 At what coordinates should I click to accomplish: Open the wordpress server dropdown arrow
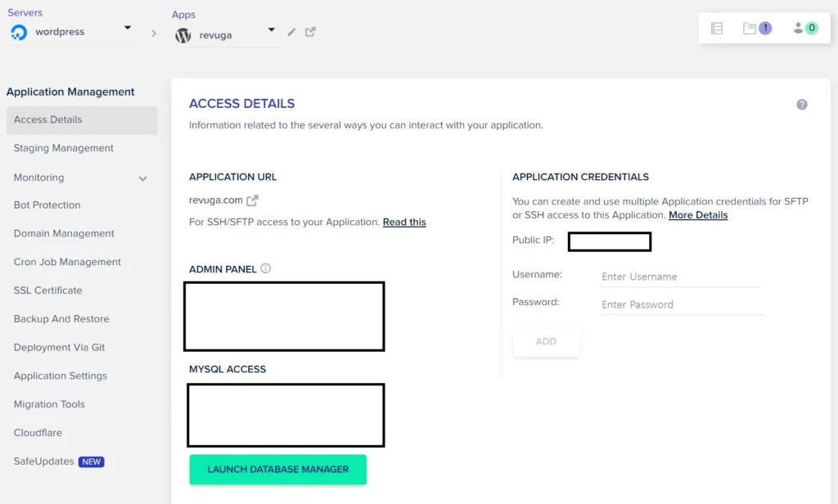pos(127,27)
